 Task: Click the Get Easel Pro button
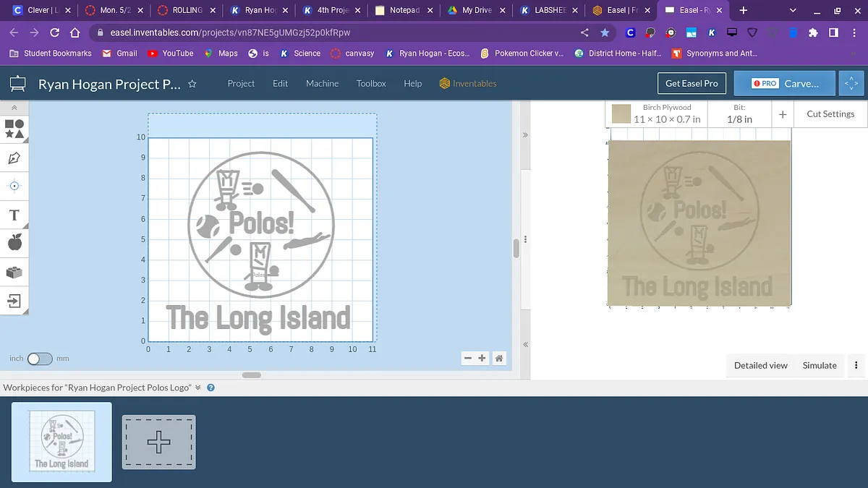pyautogui.click(x=692, y=83)
